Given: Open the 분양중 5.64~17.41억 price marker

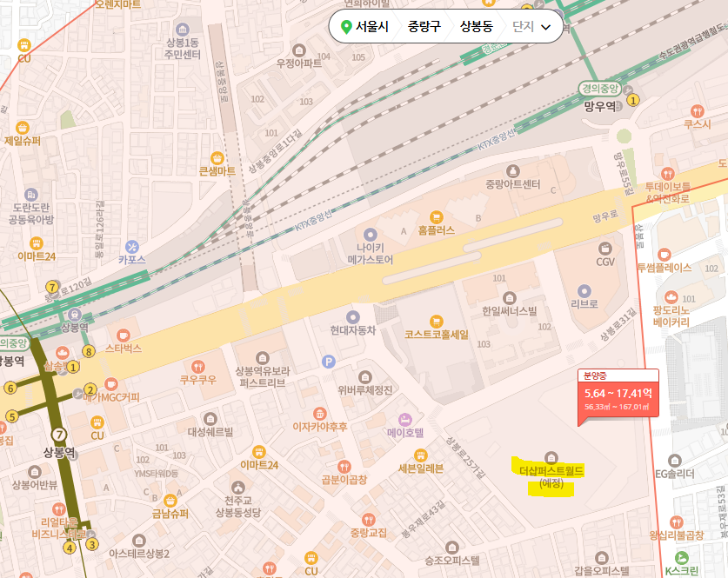Looking at the screenshot, I should tap(618, 394).
